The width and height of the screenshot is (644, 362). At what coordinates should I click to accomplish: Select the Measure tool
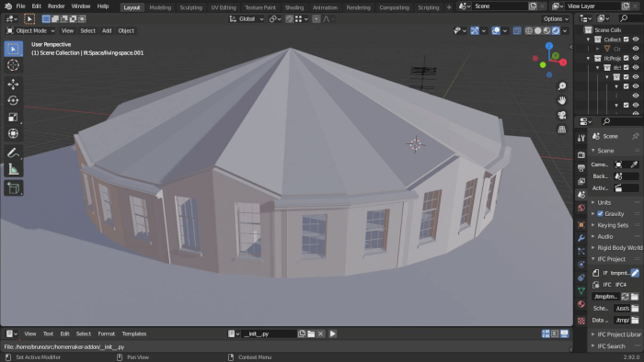(13, 169)
